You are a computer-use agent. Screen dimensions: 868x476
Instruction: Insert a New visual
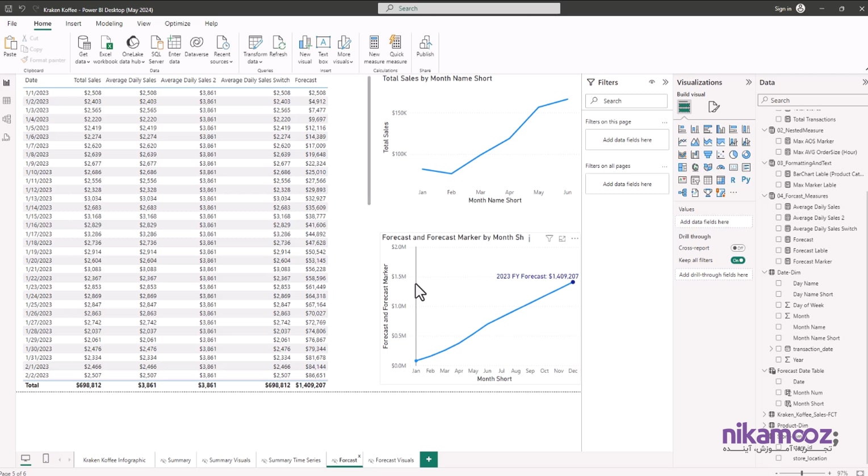(305, 50)
